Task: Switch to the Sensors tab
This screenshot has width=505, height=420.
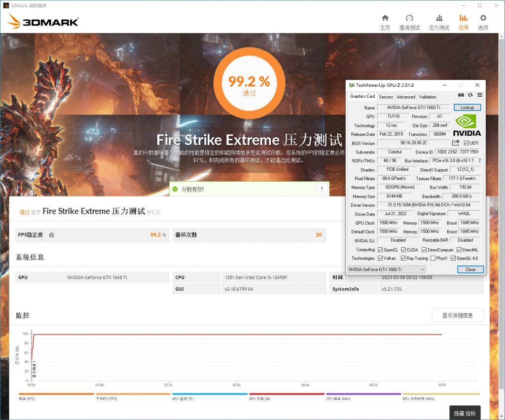Action: (x=386, y=97)
